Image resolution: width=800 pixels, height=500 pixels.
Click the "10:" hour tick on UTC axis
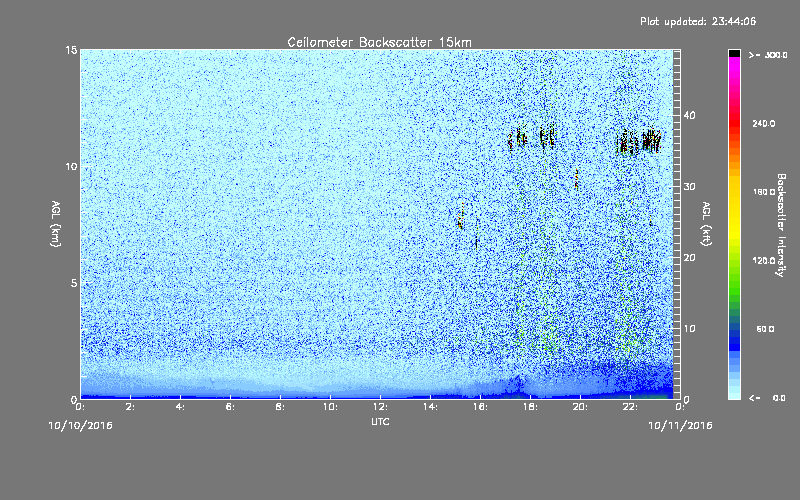331,407
